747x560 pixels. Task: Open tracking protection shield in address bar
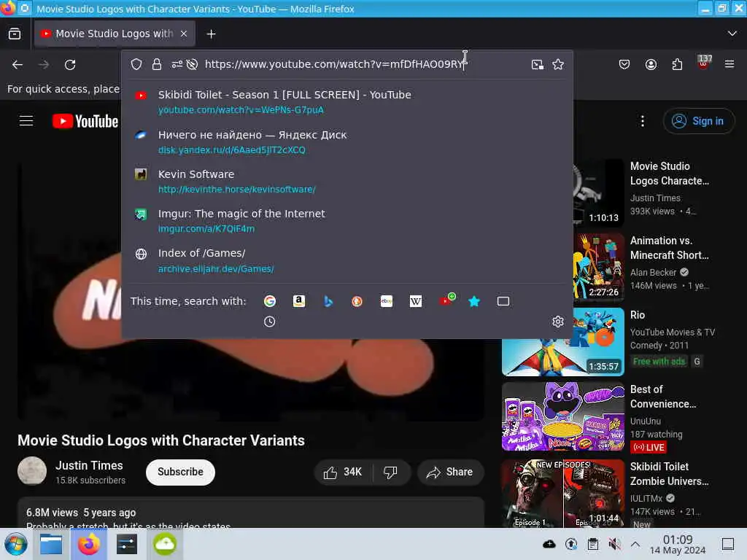click(136, 64)
